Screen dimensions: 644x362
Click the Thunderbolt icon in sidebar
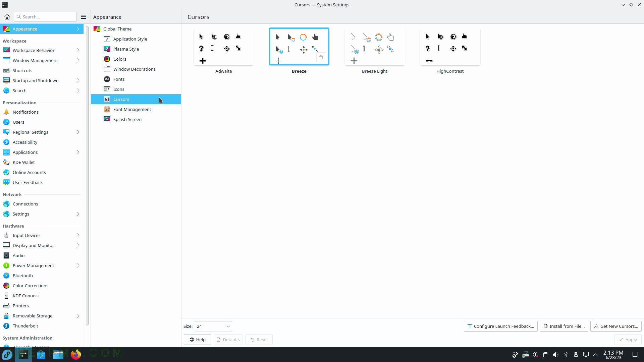click(6, 326)
